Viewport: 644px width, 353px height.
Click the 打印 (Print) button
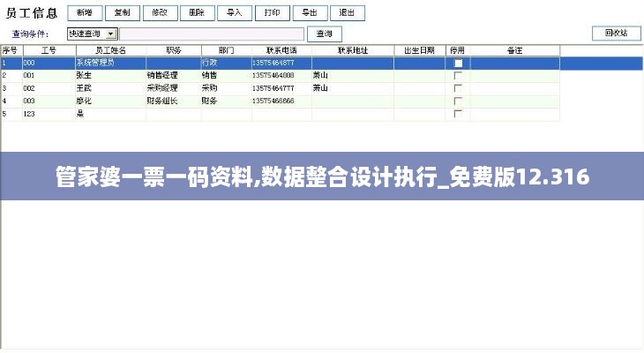pyautogui.click(x=273, y=13)
